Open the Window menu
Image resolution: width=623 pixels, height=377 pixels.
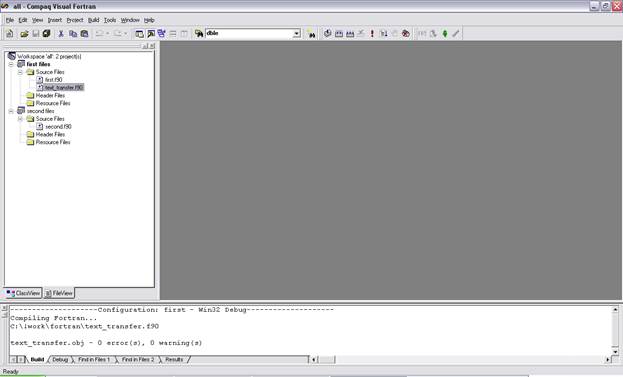(130, 20)
